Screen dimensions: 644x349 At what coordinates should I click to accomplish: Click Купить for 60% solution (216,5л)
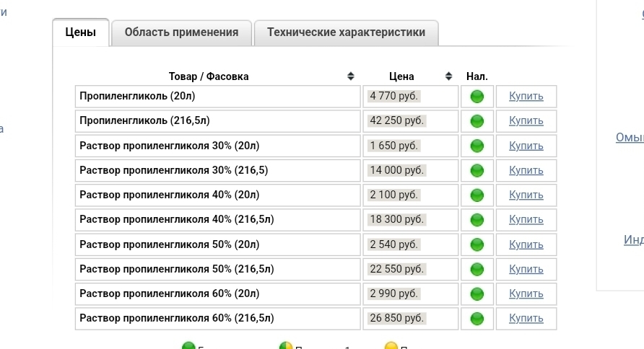click(x=526, y=318)
